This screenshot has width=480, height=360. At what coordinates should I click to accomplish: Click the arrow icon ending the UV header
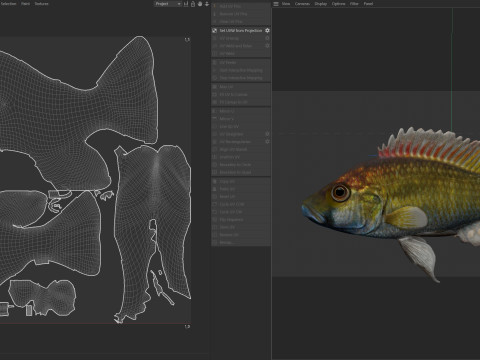tap(207, 4)
